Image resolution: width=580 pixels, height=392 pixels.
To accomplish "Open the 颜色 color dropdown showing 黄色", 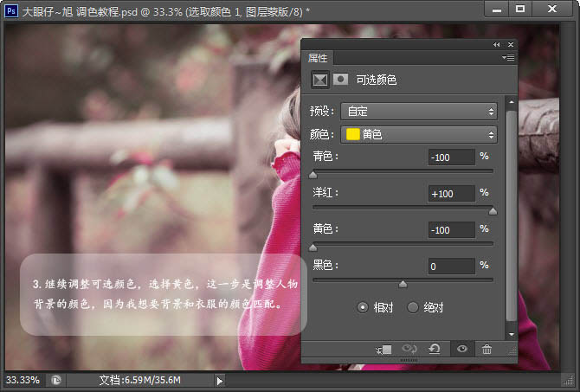I will click(418, 135).
